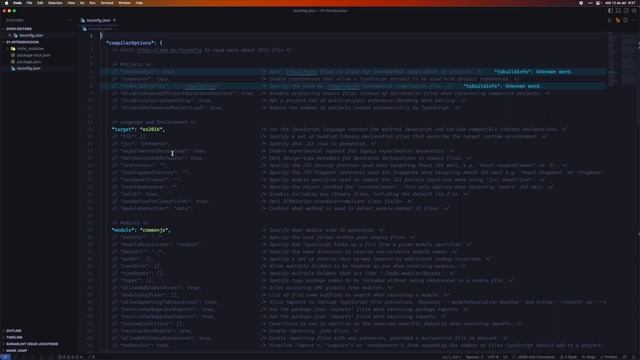Viewport: 640px width, 360px height.
Task: Click the Prettier status bar item
Action: click(609, 357)
